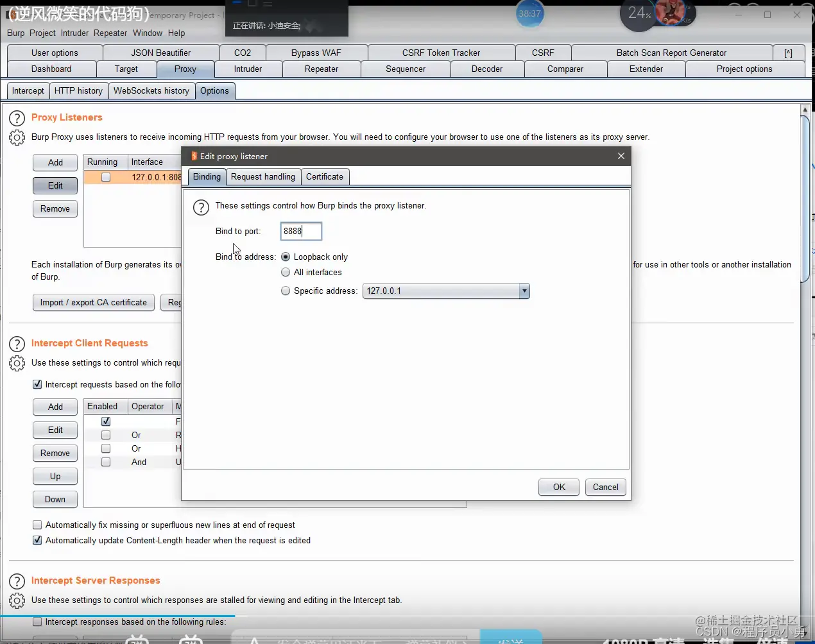Click Add under Proxy Listeners
815x644 pixels.
[x=55, y=162]
